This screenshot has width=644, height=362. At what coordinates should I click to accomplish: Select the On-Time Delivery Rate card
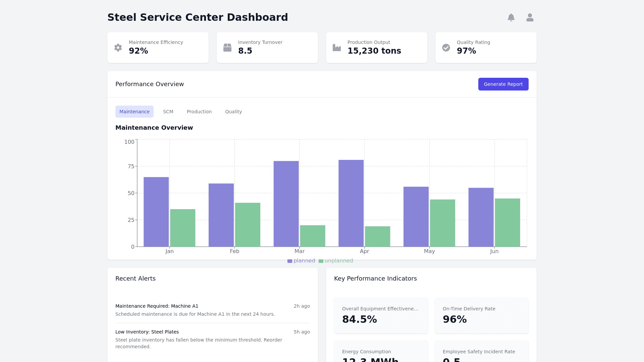[x=481, y=315]
